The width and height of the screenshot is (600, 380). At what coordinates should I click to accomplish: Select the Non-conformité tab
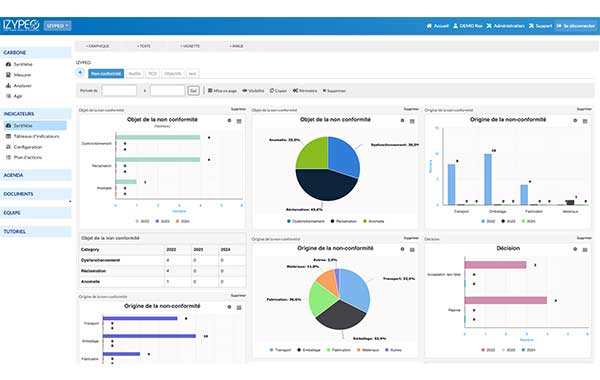pyautogui.click(x=106, y=73)
